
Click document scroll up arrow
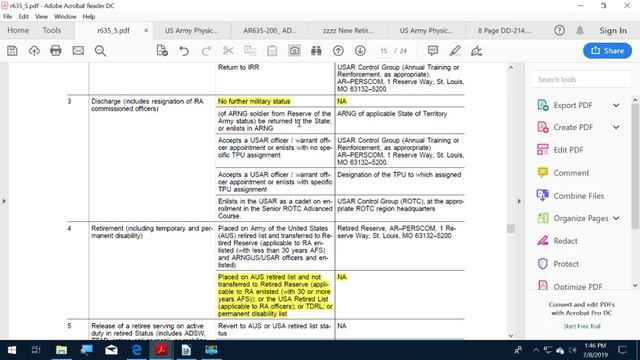pyautogui.click(x=511, y=68)
